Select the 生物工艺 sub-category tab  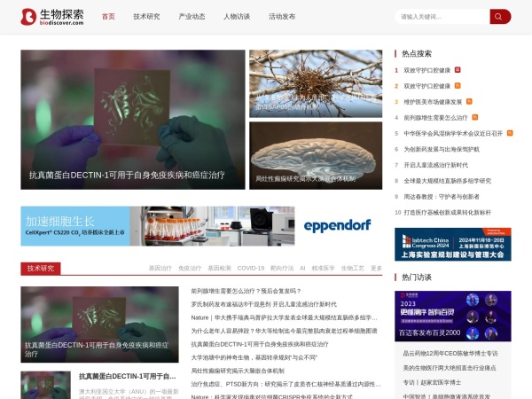tap(353, 268)
